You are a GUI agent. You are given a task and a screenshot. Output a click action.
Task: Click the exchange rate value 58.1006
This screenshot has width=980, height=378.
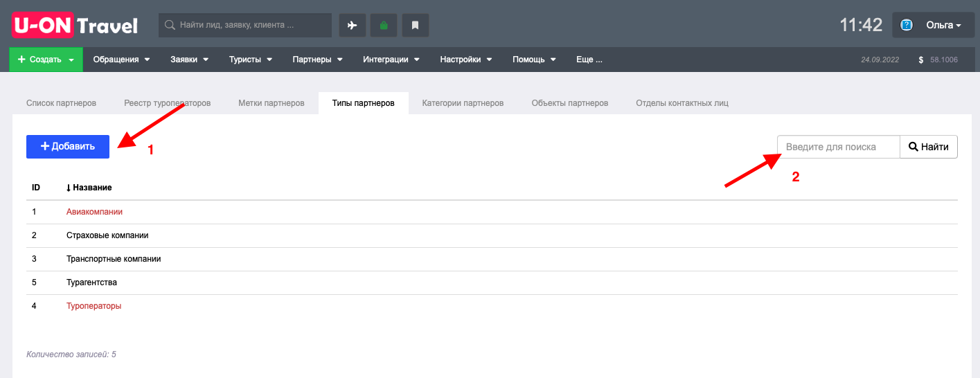point(944,60)
